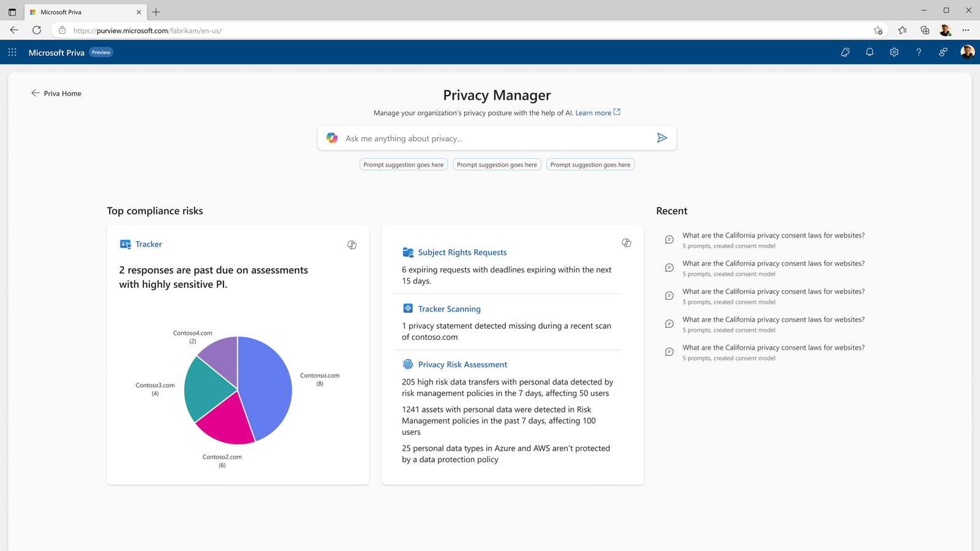The image size is (980, 551).
Task: Click the browser profile picture
Action: click(x=945, y=30)
